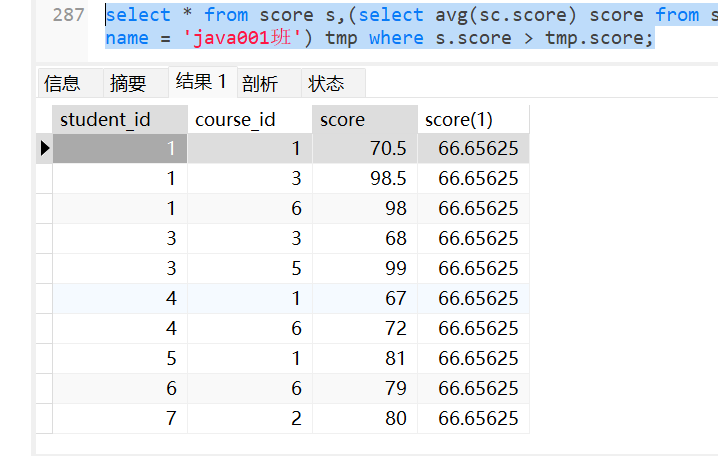Select score cell 80
This screenshot has width=718, height=456.
pyautogui.click(x=365, y=418)
